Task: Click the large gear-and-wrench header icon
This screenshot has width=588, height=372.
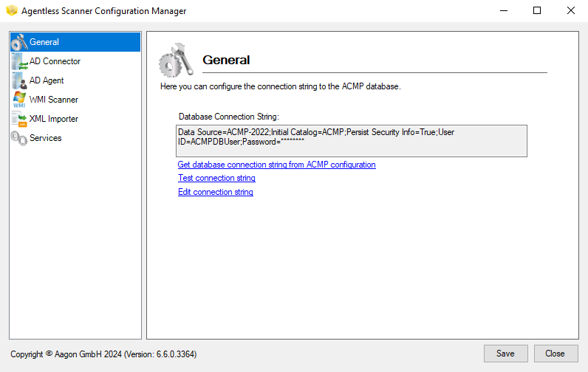Action: pos(176,61)
